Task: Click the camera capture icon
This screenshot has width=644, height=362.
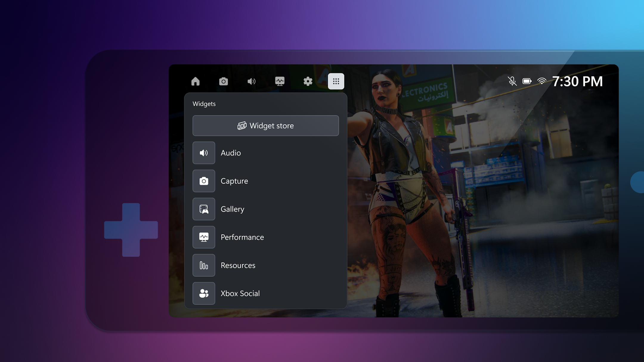Action: [223, 81]
